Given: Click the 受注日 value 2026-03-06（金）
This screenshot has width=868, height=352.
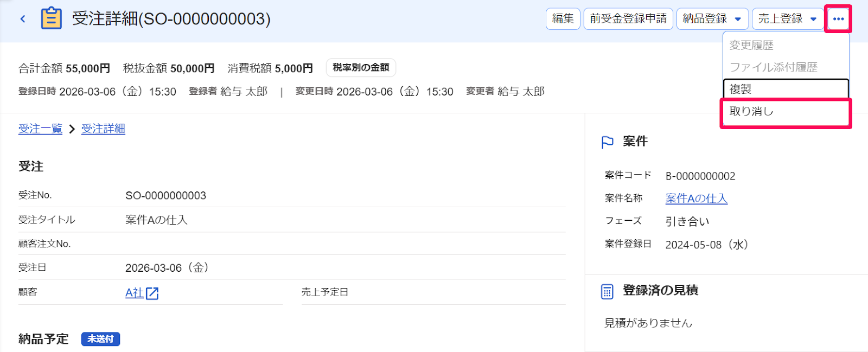Looking at the screenshot, I should tap(168, 268).
